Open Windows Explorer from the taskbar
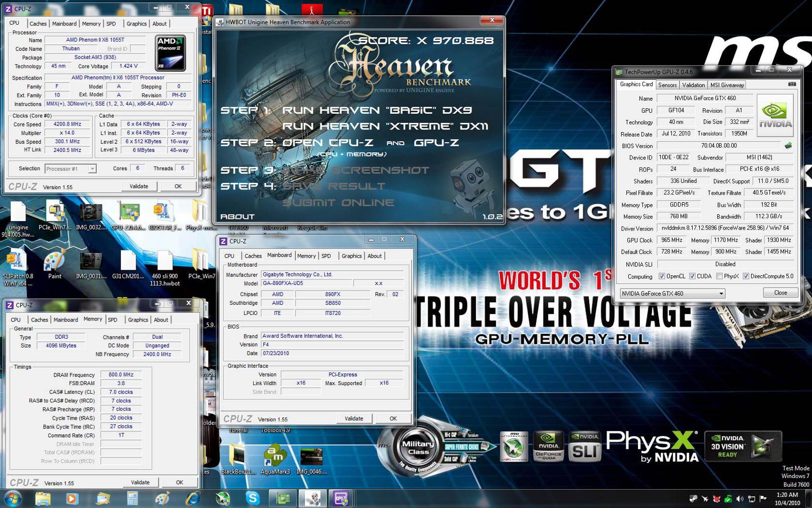The image size is (812, 508). 43,499
